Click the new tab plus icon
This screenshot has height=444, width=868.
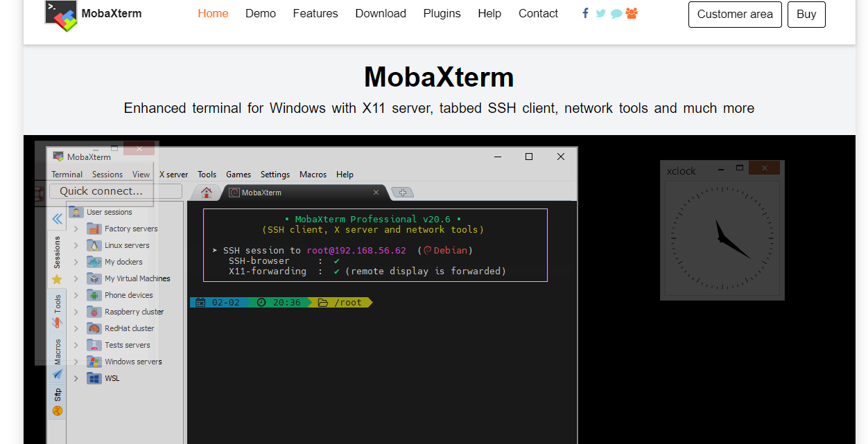(403, 193)
